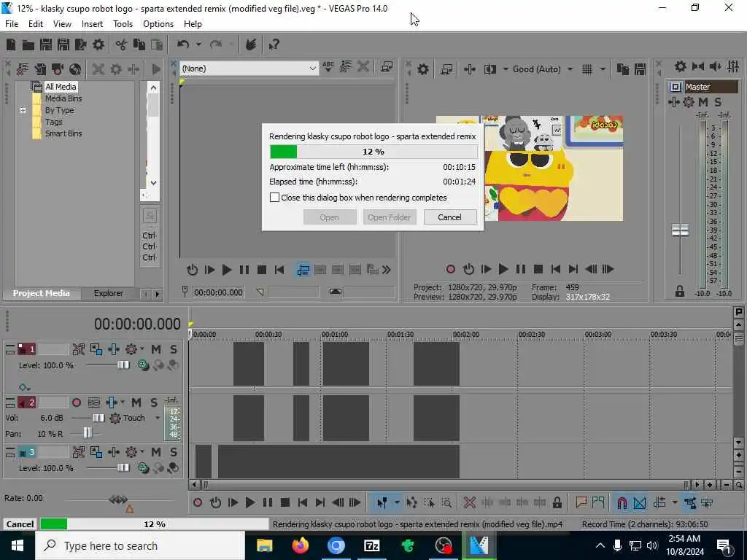Viewport: 747px width, 560px height.
Task: Adjust track 2 Vol slider
Action: click(x=98, y=418)
